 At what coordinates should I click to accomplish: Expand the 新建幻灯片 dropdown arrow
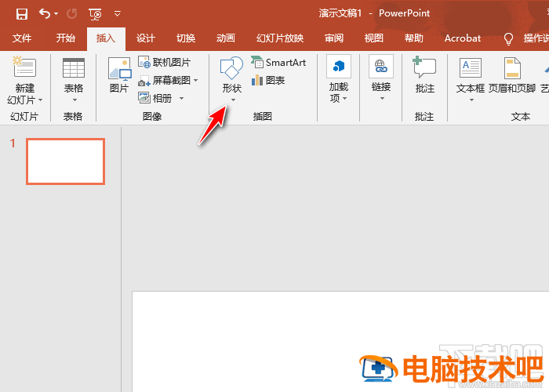(x=41, y=100)
